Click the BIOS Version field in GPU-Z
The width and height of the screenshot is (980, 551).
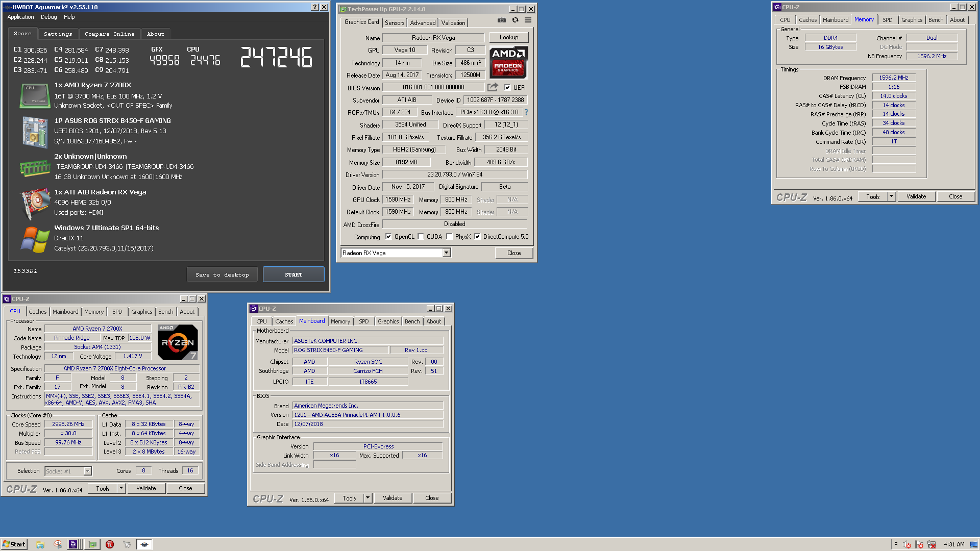(433, 87)
